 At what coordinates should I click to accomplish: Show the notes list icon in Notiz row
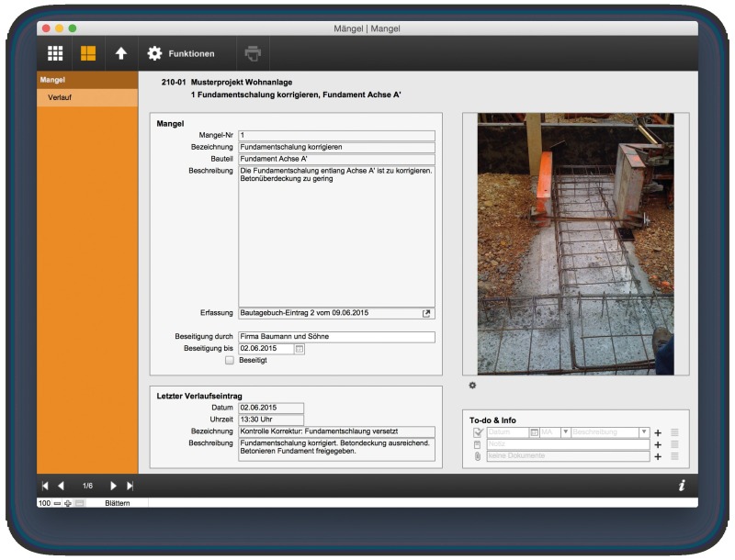[674, 444]
